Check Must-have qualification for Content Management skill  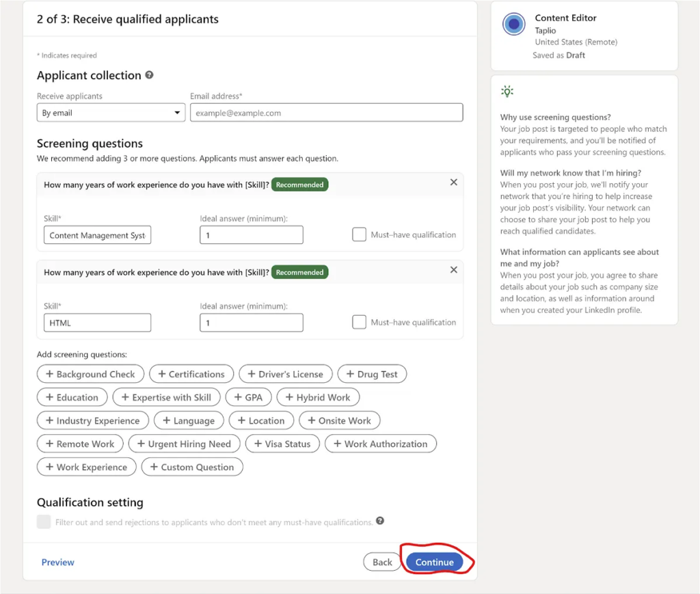tap(360, 234)
